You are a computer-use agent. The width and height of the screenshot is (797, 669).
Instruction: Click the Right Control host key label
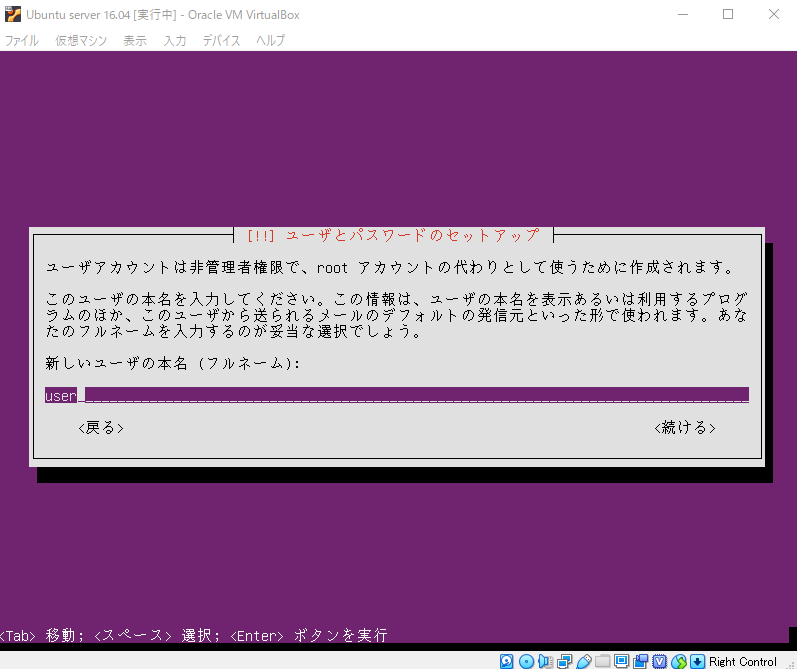point(743,661)
